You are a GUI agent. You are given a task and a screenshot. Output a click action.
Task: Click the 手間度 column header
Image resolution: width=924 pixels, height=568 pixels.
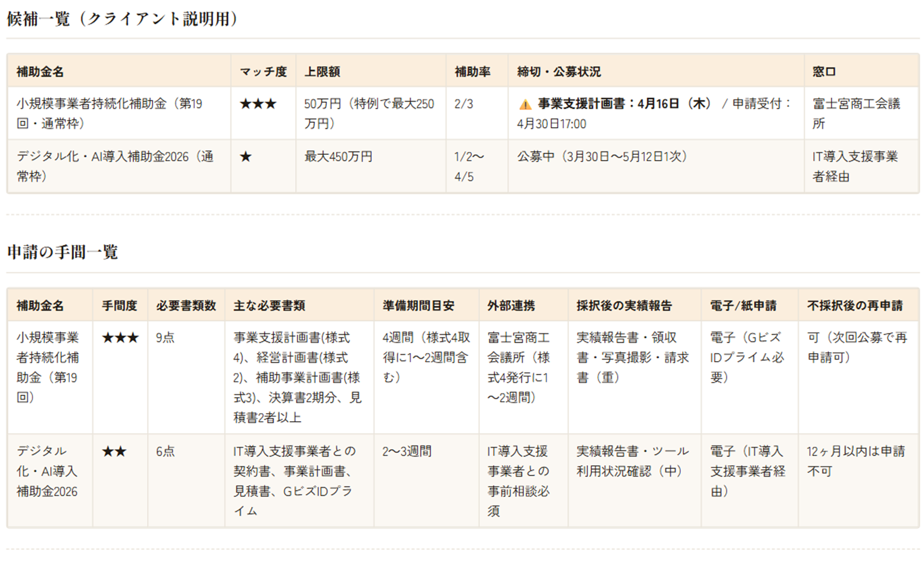(120, 306)
